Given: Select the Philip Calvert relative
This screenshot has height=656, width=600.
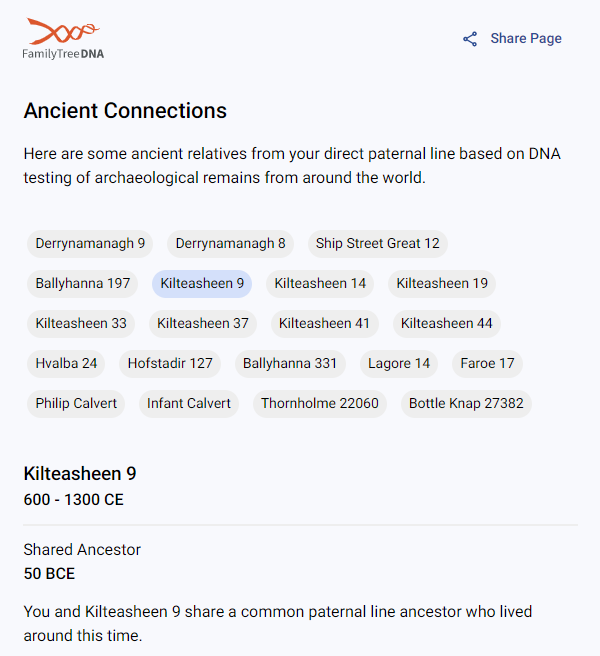Looking at the screenshot, I should click(76, 404).
